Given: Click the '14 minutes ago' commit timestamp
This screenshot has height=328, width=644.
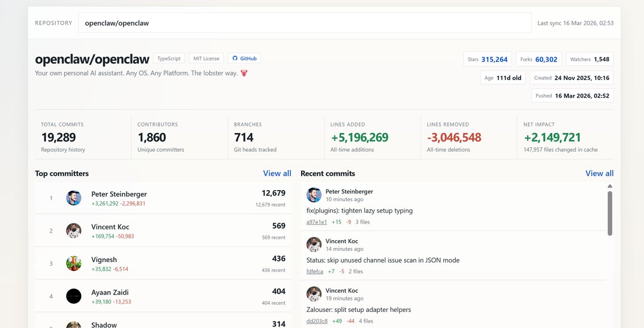Looking at the screenshot, I should (345, 249).
